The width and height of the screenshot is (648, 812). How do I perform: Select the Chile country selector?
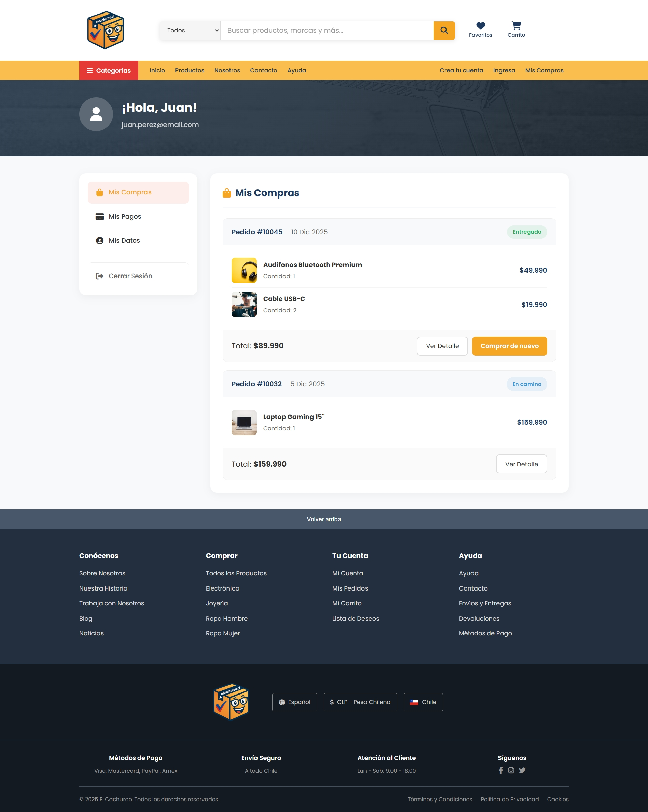423,702
